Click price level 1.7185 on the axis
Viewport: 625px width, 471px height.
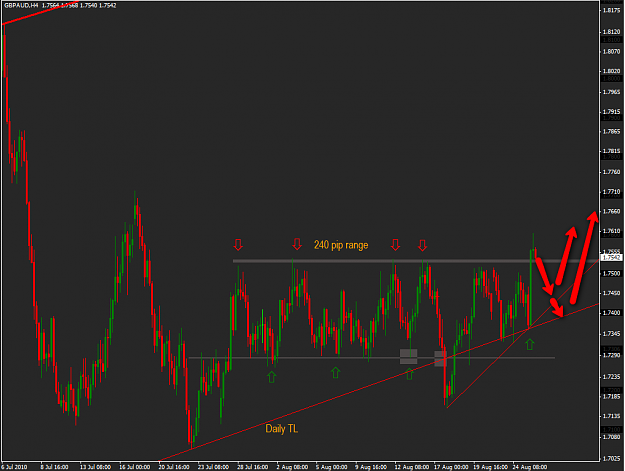(611, 397)
